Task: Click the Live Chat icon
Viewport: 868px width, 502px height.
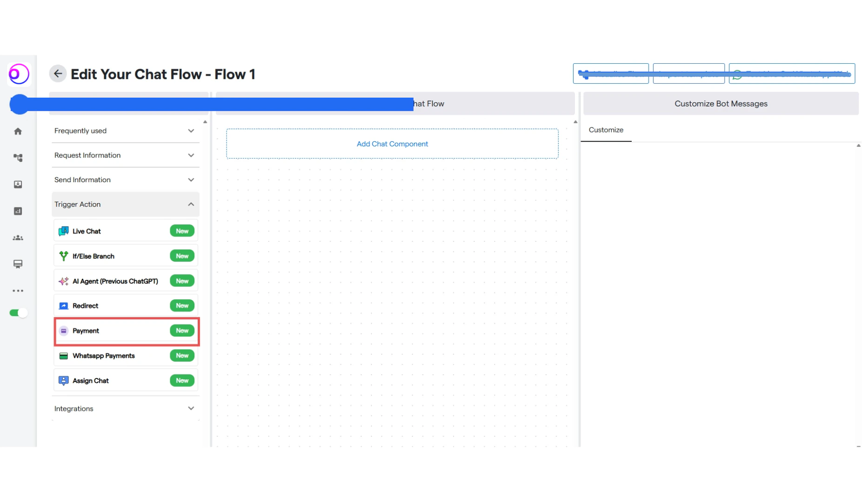Action: tap(64, 231)
